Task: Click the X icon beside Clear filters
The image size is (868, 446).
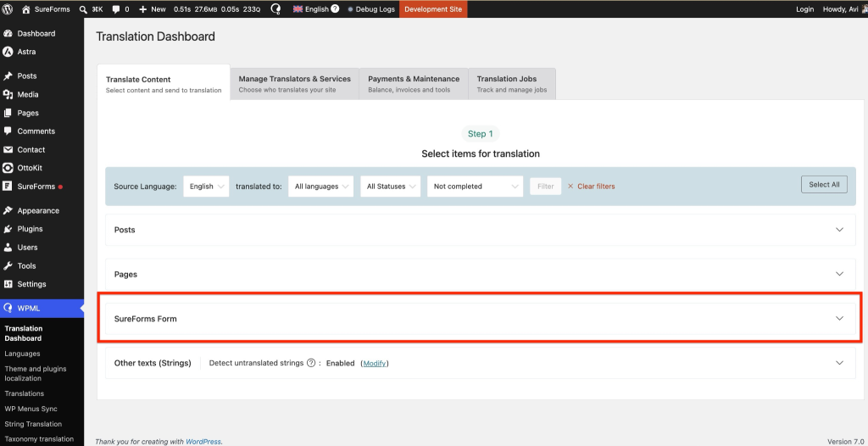Action: (570, 187)
